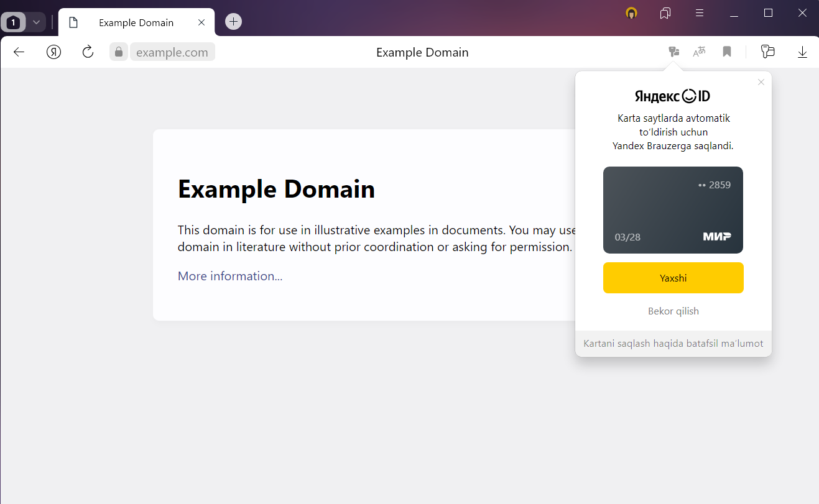Open a new tab with the plus button
This screenshot has width=819, height=504.
tap(233, 22)
